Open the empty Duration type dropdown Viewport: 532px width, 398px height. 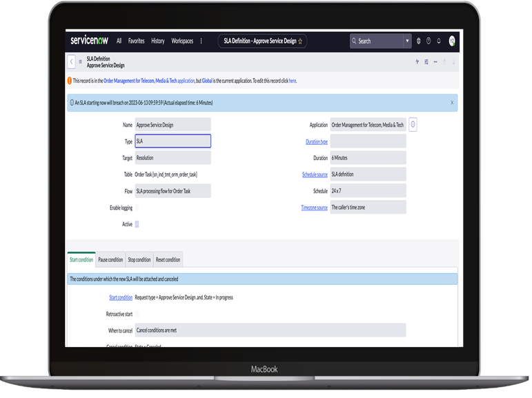[x=368, y=141]
